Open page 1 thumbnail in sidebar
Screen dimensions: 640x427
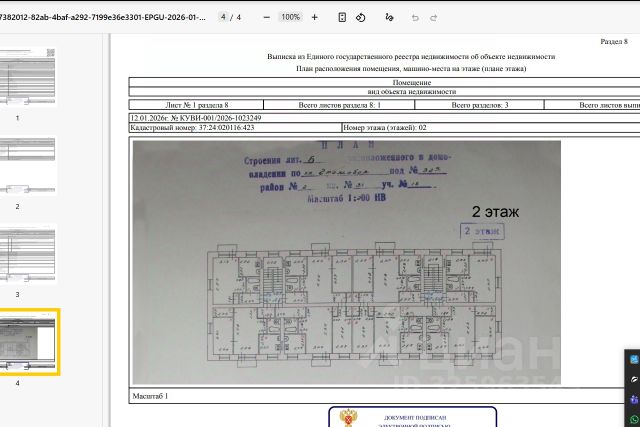point(27,77)
